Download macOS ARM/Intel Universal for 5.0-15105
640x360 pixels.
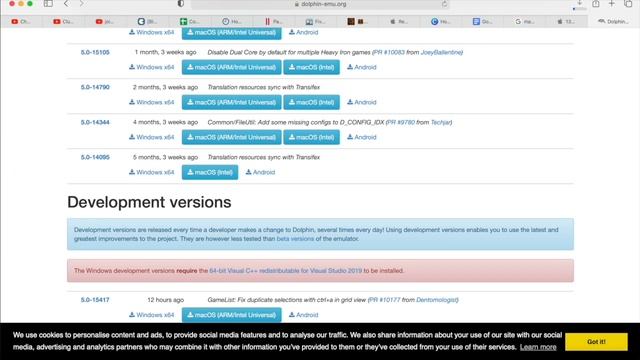(x=231, y=67)
